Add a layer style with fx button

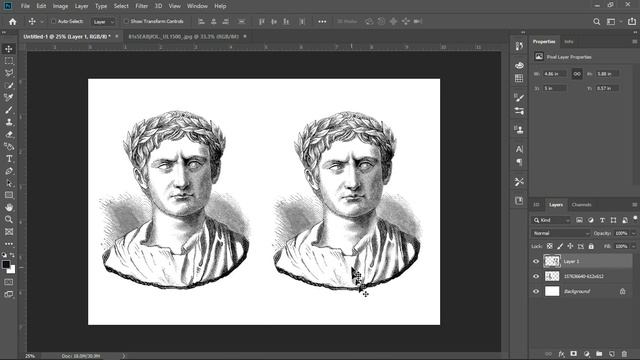point(561,354)
